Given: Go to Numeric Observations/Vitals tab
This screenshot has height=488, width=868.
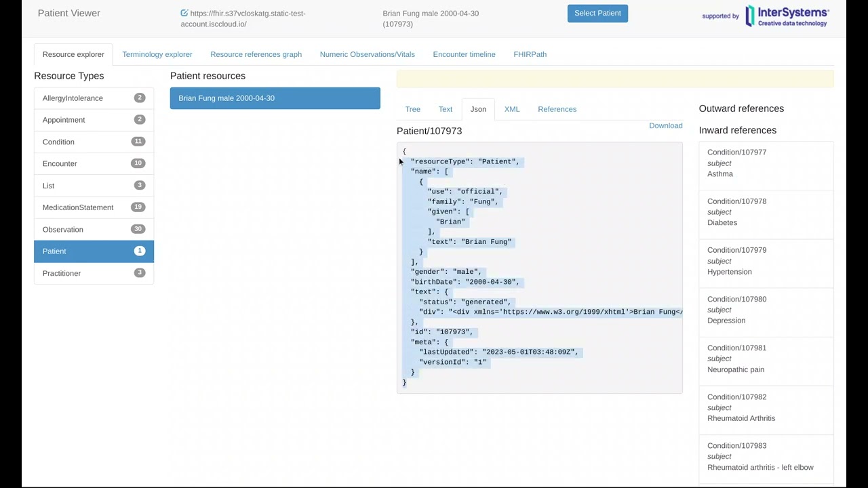Looking at the screenshot, I should pos(367,54).
